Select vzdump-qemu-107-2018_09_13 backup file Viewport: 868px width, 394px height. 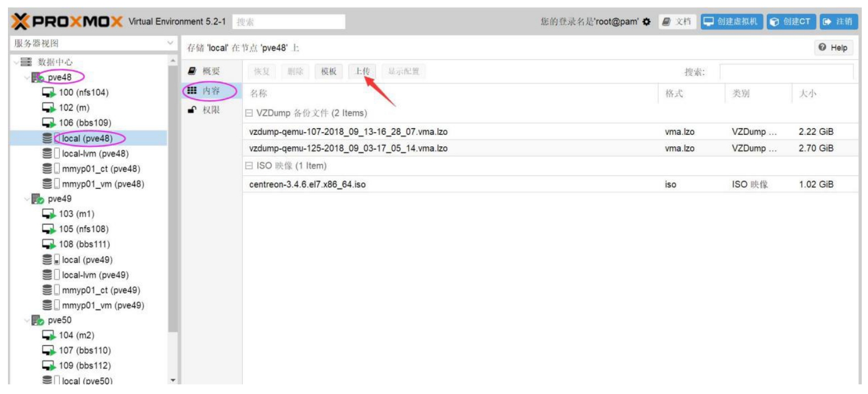pos(550,132)
